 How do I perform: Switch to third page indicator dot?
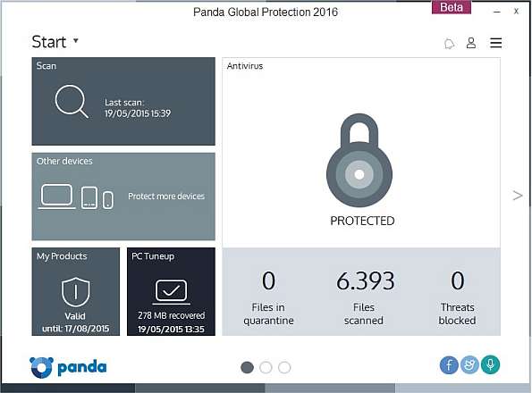point(284,367)
